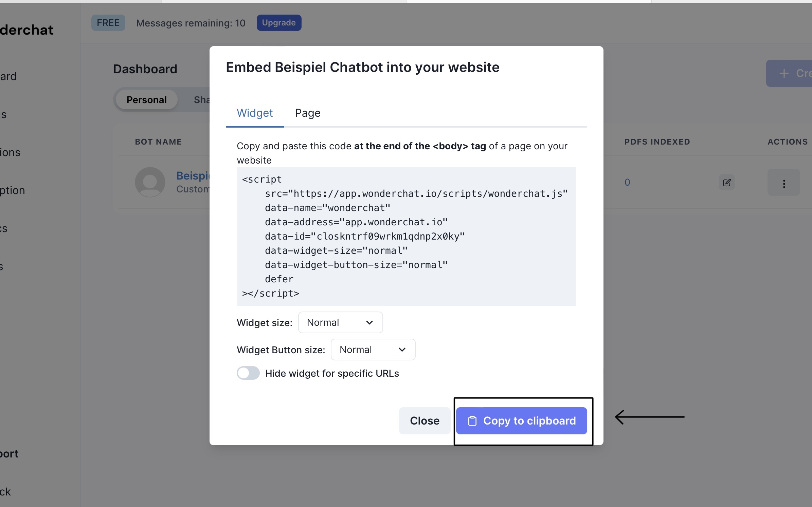Click the Close button

tap(425, 420)
